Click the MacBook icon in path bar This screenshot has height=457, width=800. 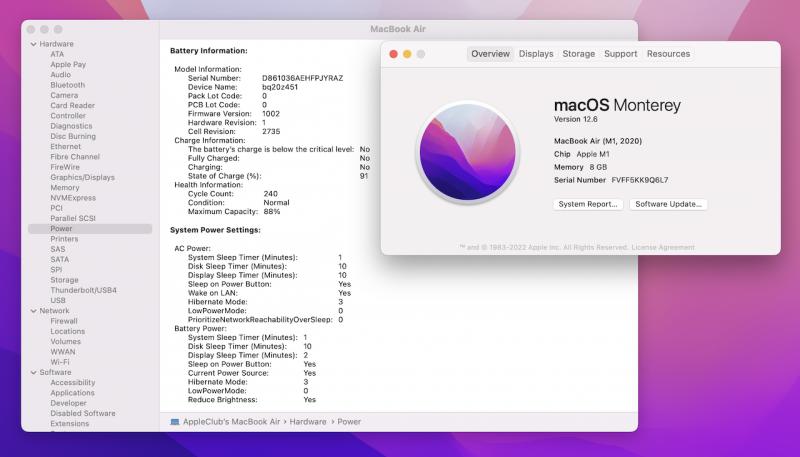[x=174, y=422]
